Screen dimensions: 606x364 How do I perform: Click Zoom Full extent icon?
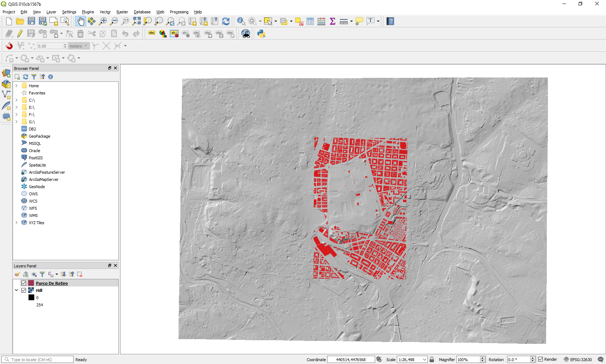tap(136, 21)
